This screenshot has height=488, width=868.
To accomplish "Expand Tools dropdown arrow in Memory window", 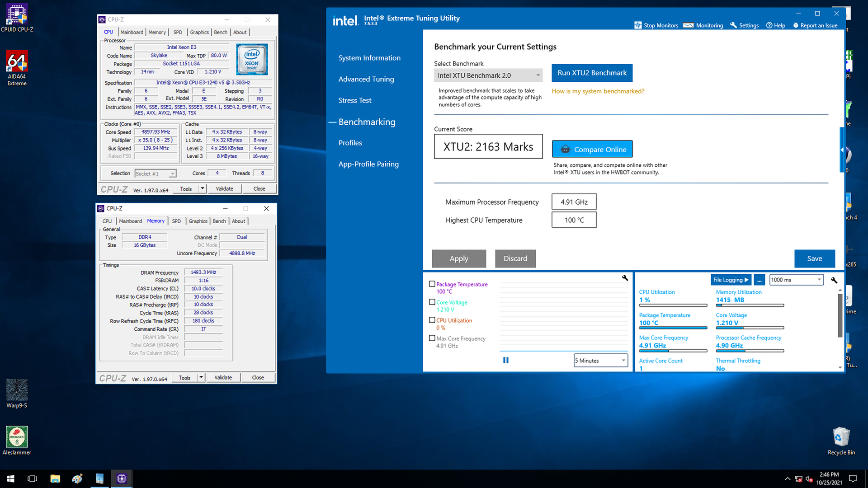I will coord(201,378).
